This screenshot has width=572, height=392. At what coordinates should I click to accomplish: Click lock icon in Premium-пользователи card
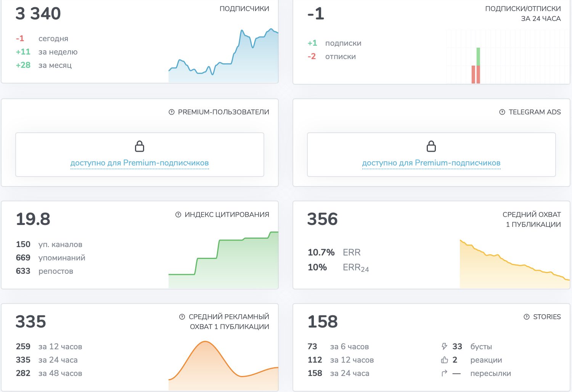(x=140, y=146)
